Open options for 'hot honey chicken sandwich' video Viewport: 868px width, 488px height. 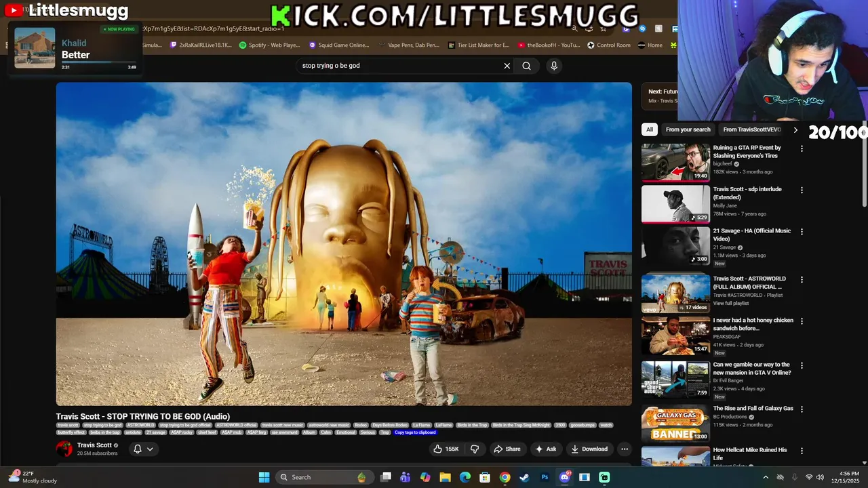pos(802,321)
